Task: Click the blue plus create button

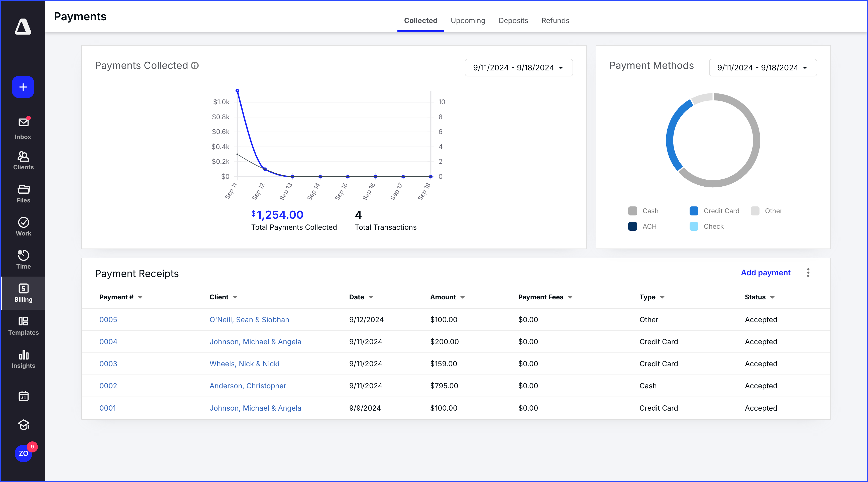Action: click(23, 87)
